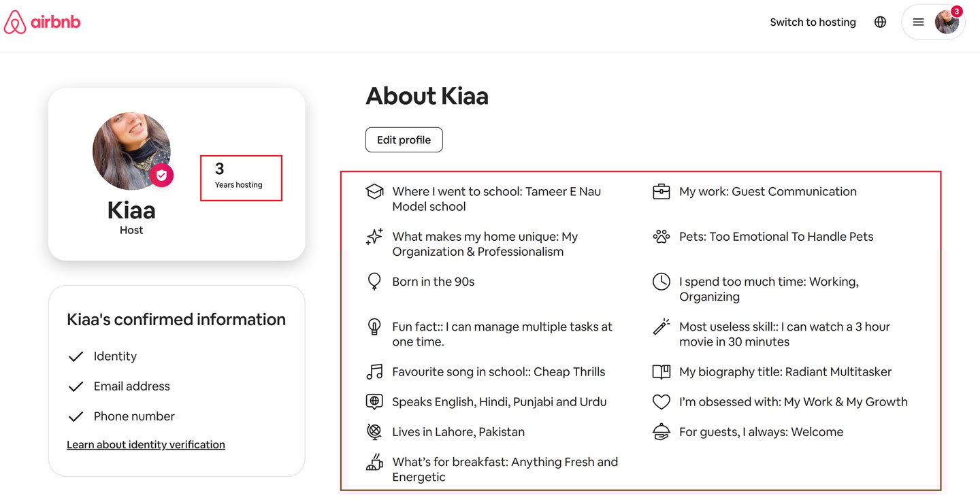The image size is (980, 500).
Task: Click Switch to hosting
Action: point(813,22)
